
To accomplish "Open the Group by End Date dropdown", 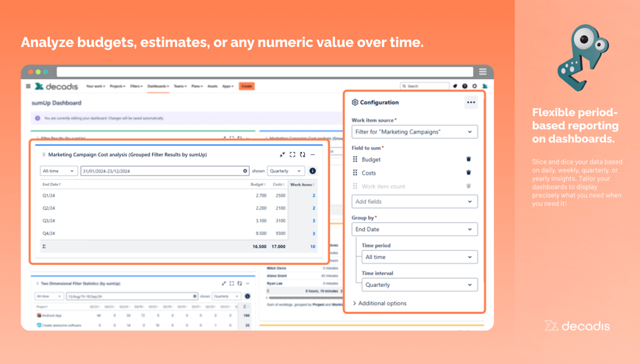I will tap(414, 229).
